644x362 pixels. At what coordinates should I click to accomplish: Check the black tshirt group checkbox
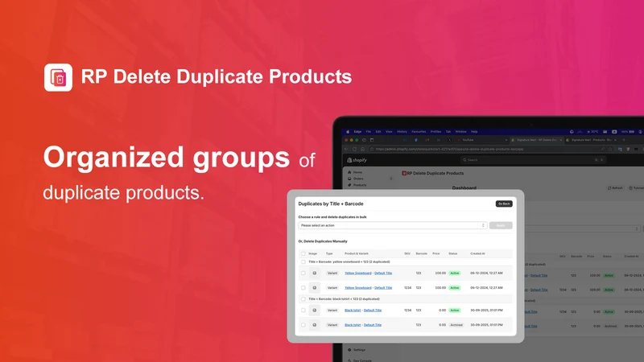303,298
